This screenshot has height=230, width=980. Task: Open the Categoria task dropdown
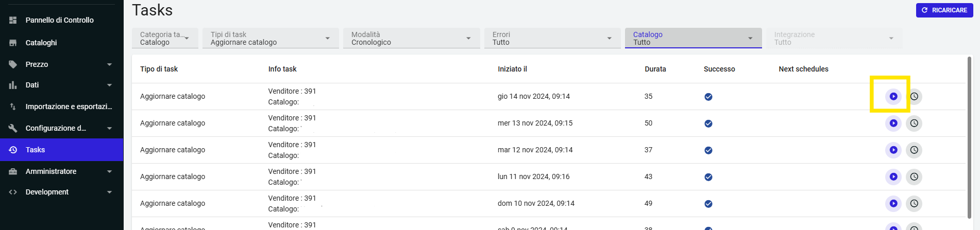(x=165, y=38)
